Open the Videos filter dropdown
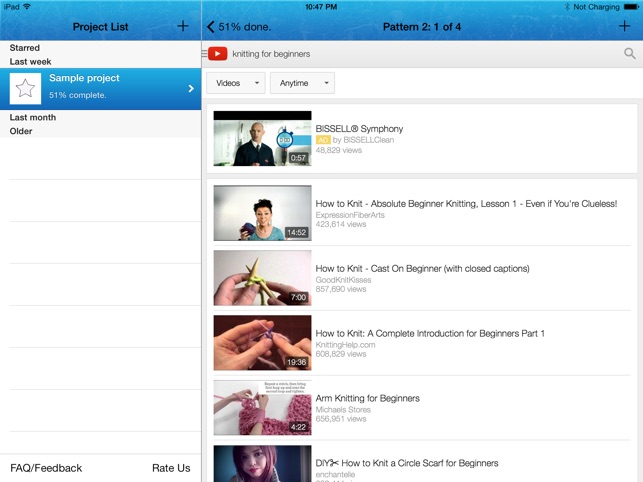The image size is (643, 482). [236, 83]
